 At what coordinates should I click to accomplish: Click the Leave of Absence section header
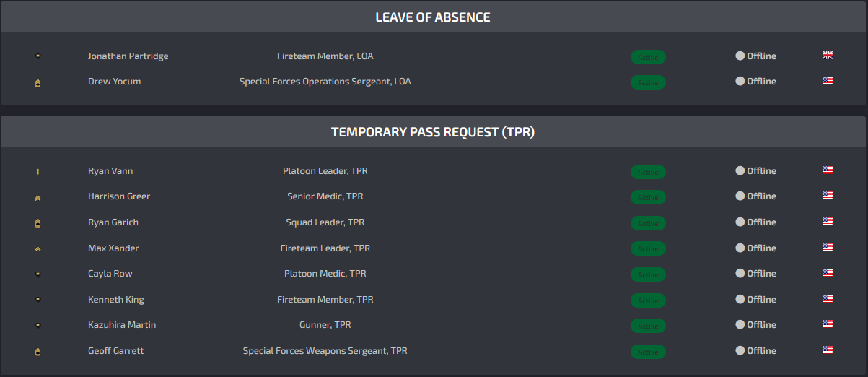433,17
